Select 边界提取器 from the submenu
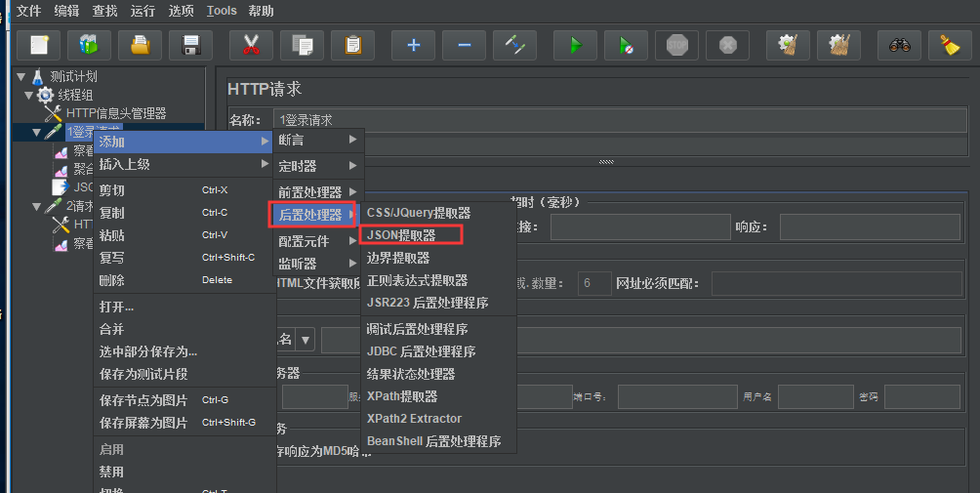The image size is (980, 493). (438, 258)
